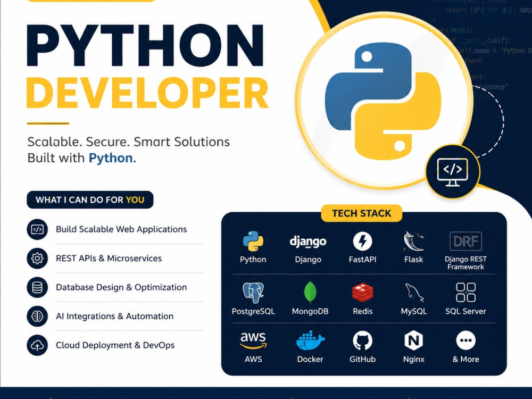Click the 'Docker' label
The width and height of the screenshot is (532, 399).
tap(310, 359)
